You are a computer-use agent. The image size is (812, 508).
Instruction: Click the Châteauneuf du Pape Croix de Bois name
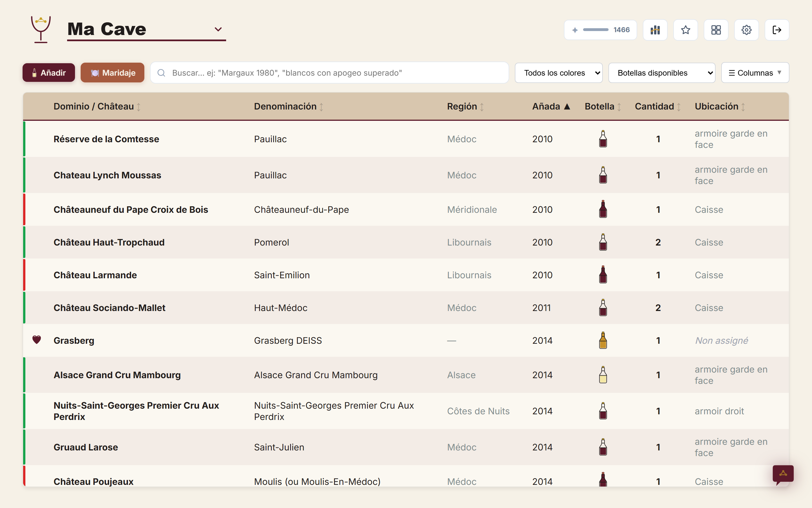131,209
